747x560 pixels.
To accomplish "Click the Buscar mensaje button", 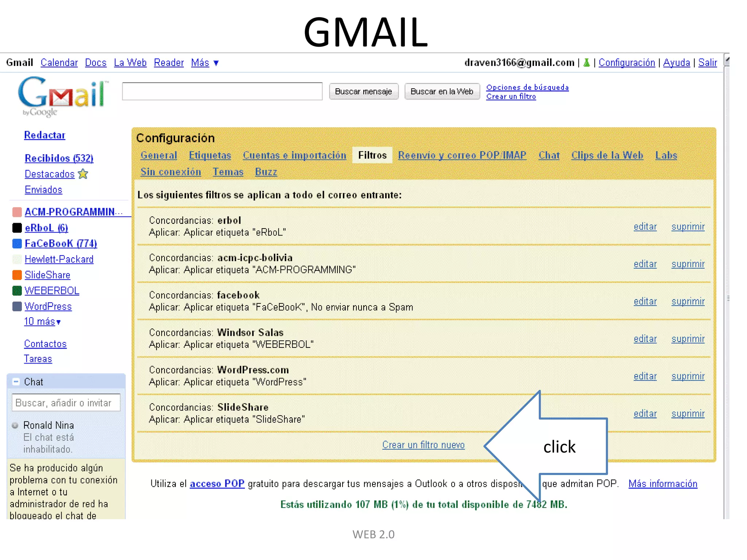I will 364,92.
